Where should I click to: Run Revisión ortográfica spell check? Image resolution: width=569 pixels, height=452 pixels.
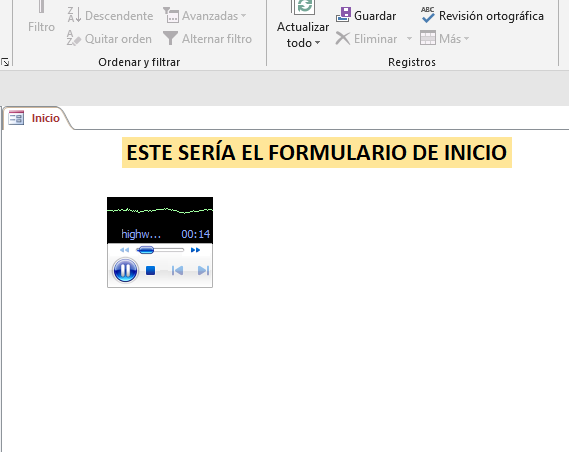pos(482,16)
